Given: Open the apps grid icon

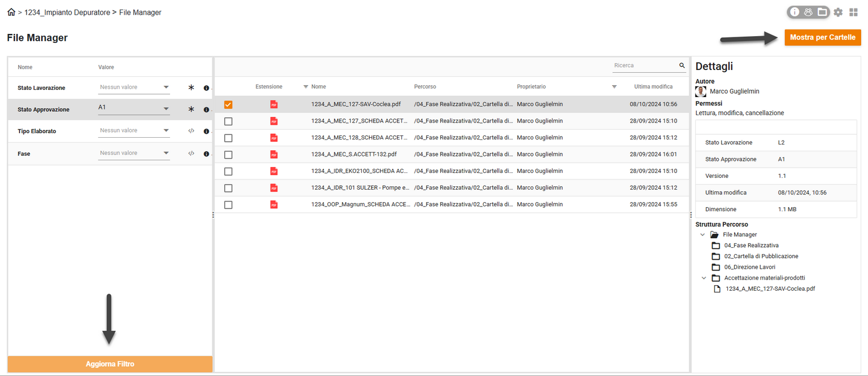Looking at the screenshot, I should 854,12.
